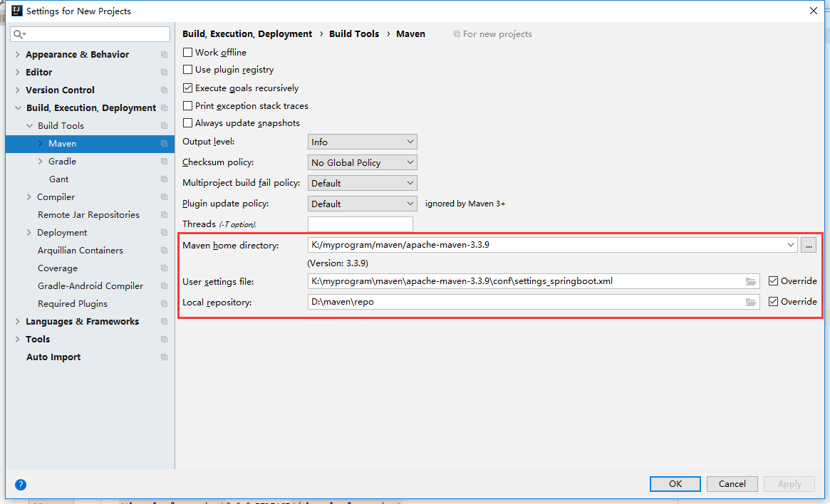Expand the Gradle node arrow
Image resolution: width=830 pixels, height=504 pixels.
pyautogui.click(x=40, y=162)
